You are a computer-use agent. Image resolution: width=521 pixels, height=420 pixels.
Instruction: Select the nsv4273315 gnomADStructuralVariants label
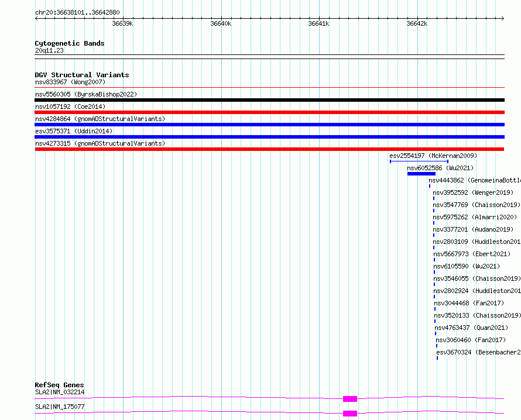tap(100, 143)
